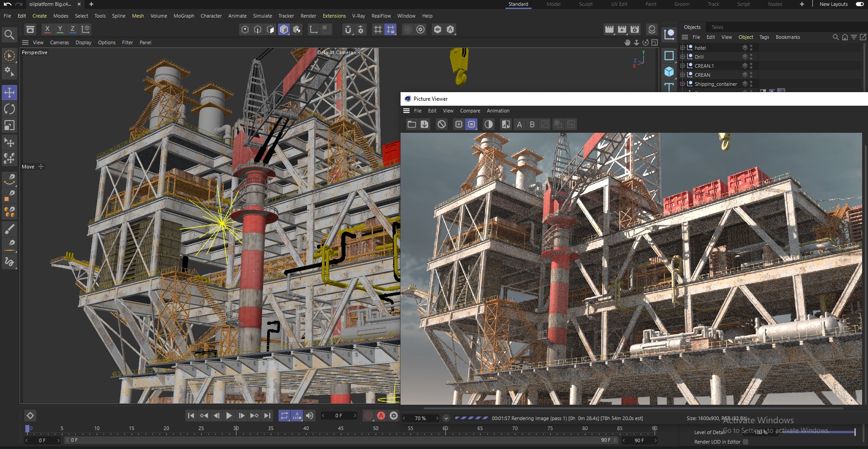868x449 pixels.
Task: Switch to the UV Edit layout
Action: click(619, 4)
